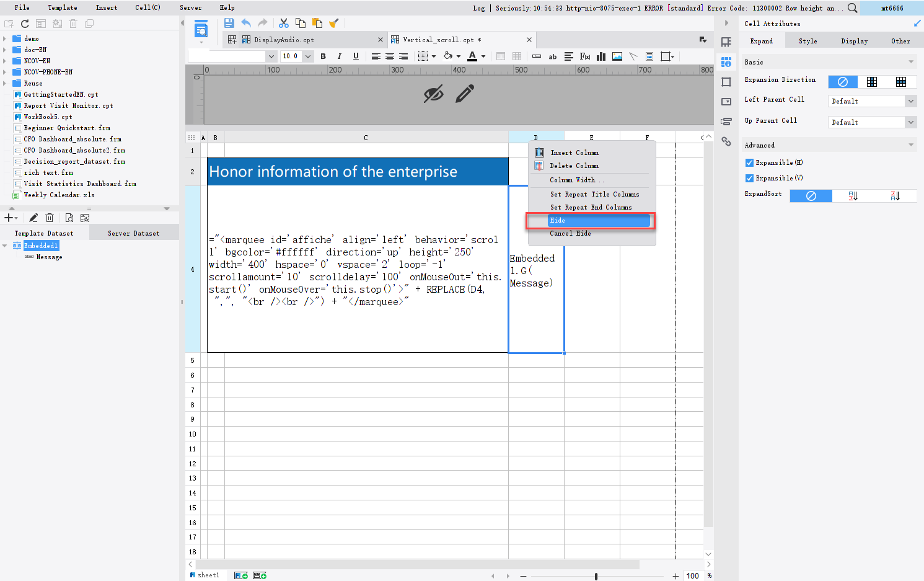Toggle Italic formatting
Screen dimensions: 924x581
(339, 56)
